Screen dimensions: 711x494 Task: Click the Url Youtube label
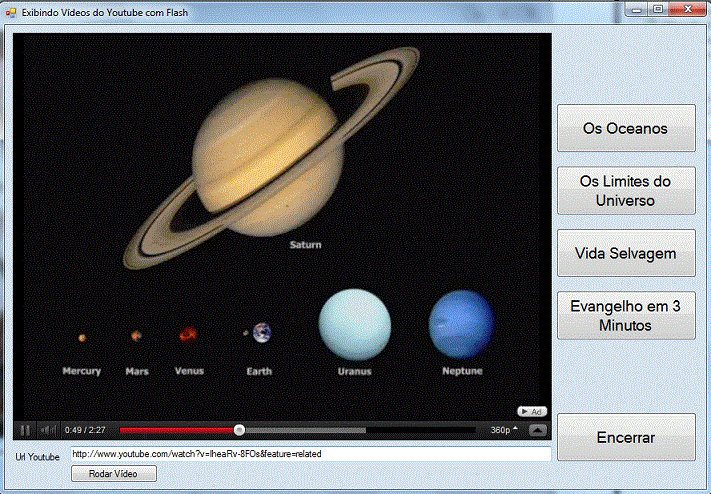[x=37, y=457]
